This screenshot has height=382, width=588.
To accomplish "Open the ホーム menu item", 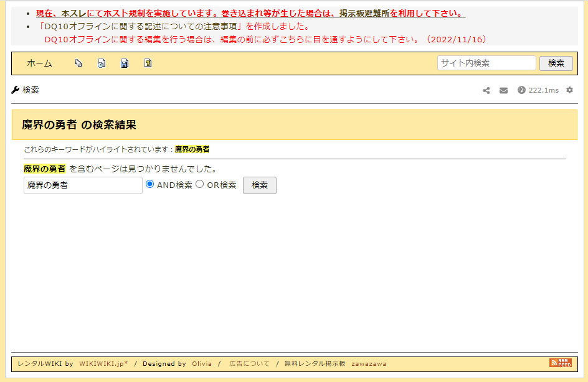I will 39,63.
